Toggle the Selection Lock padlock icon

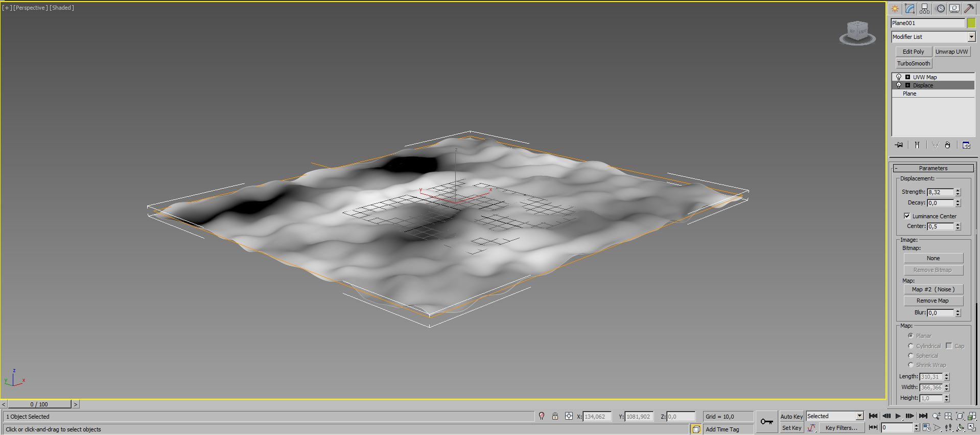pos(555,416)
